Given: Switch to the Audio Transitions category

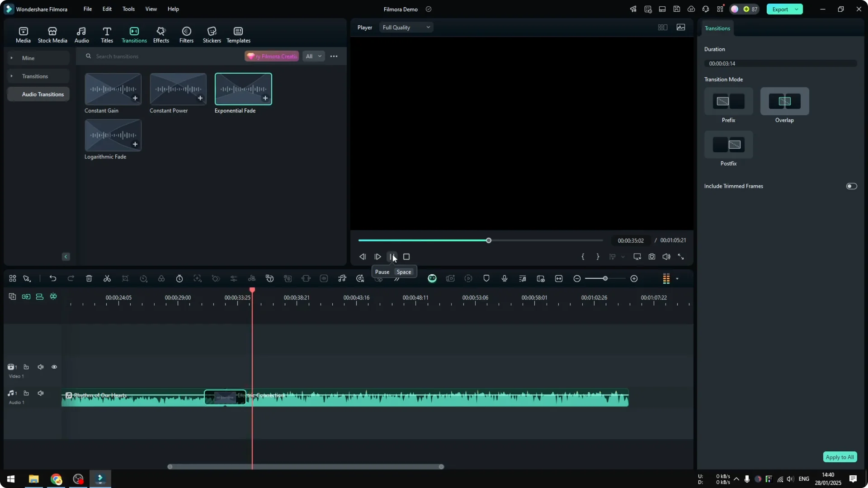Looking at the screenshot, I should (43, 94).
